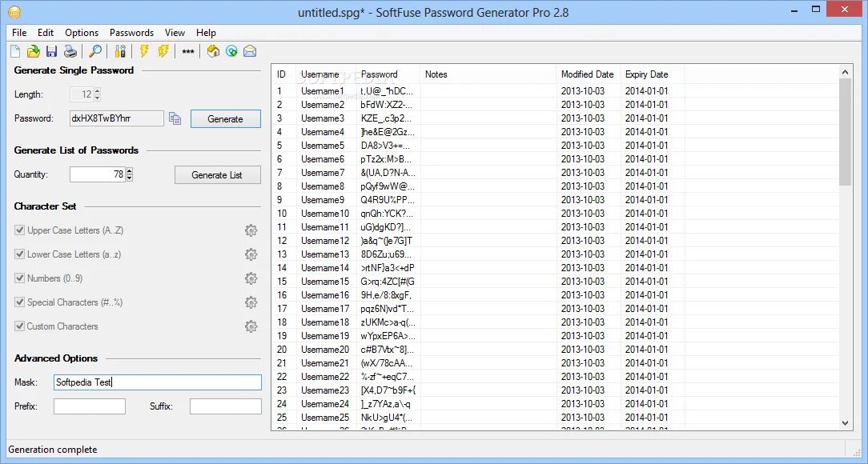The width and height of the screenshot is (868, 464).
Task: Click the double lightning bolt icon
Action: point(163,51)
